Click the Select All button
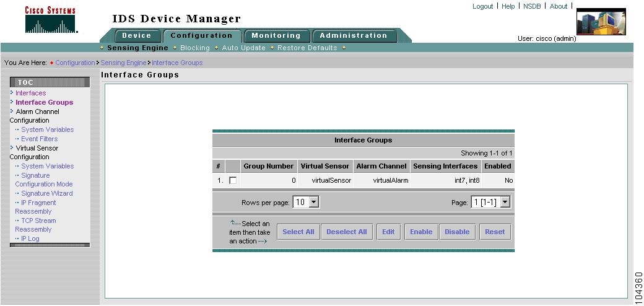Image resolution: width=644 pixels, height=306 pixels. [x=298, y=232]
